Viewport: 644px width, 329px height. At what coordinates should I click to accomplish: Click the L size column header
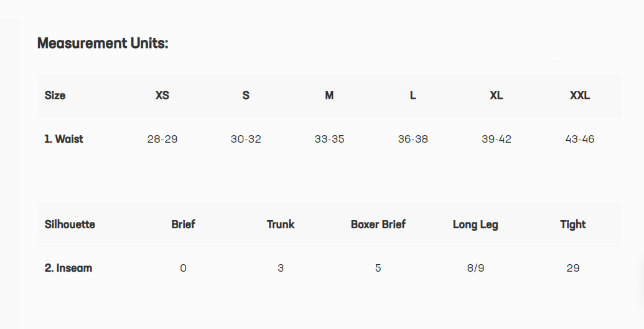[413, 95]
